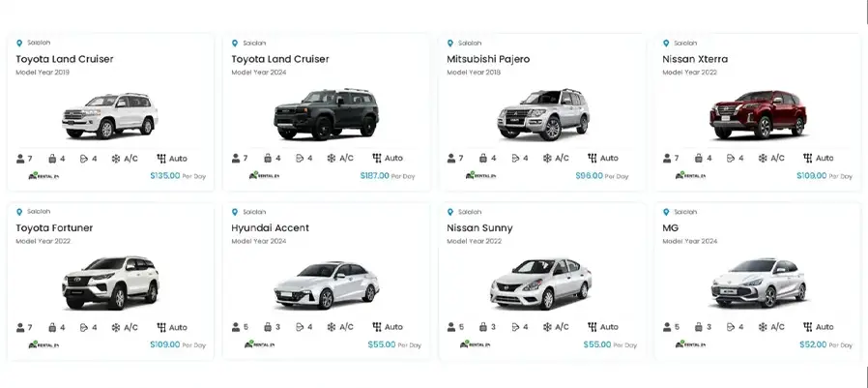Screen dimensions: 868x388
Task: Click the $187.00 per day price
Action: [x=374, y=176]
